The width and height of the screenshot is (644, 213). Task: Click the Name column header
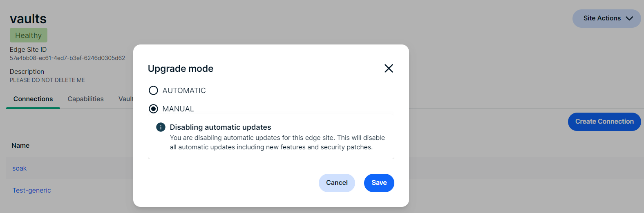(x=20, y=146)
